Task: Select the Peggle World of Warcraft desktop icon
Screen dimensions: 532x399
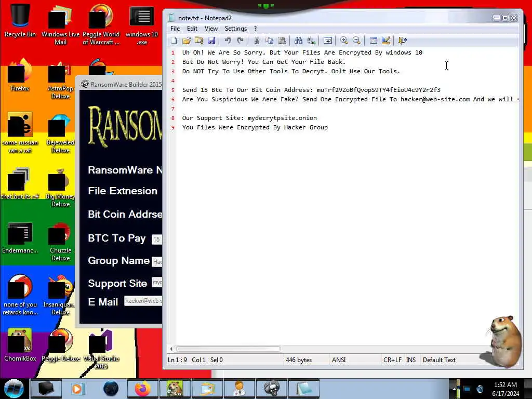Action: click(x=101, y=24)
